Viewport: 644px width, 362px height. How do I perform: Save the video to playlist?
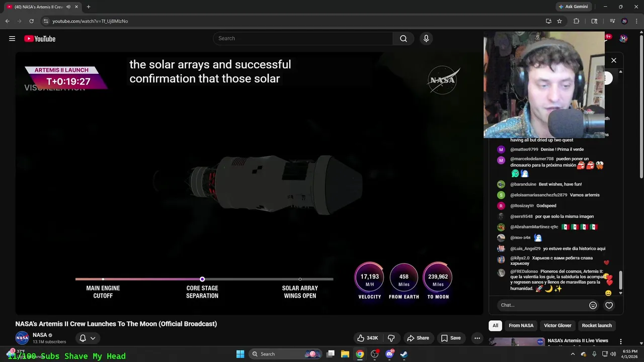451,338
